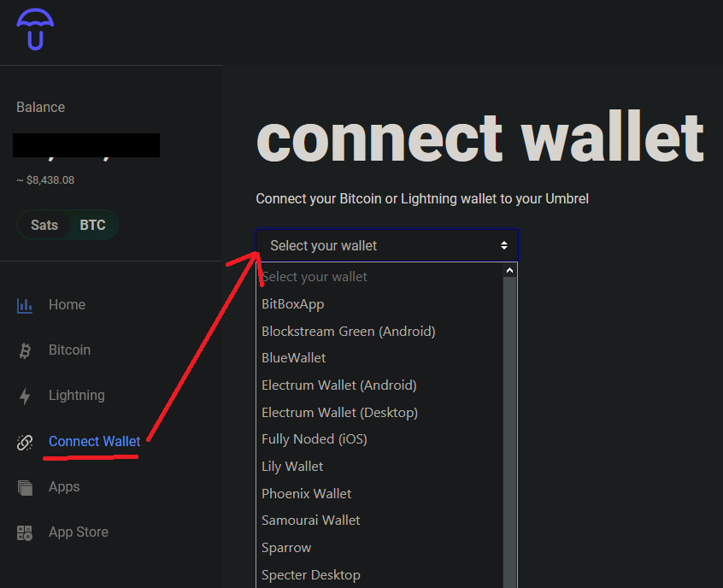Open the Lightning page link

click(77, 396)
